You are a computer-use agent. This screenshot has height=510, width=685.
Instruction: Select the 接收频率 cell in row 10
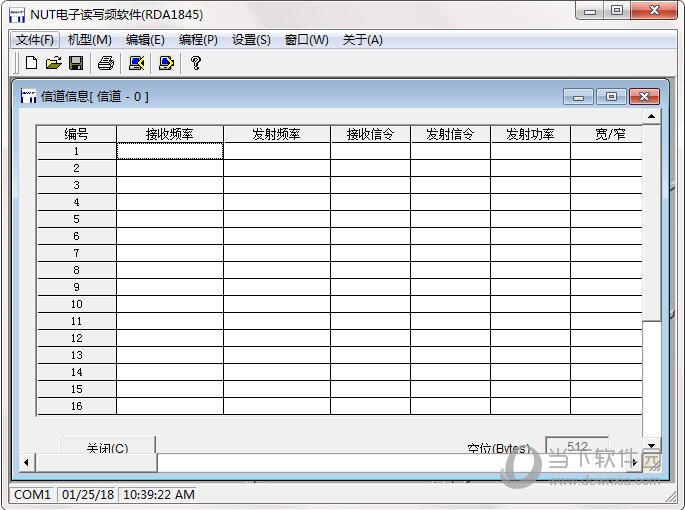(170, 304)
